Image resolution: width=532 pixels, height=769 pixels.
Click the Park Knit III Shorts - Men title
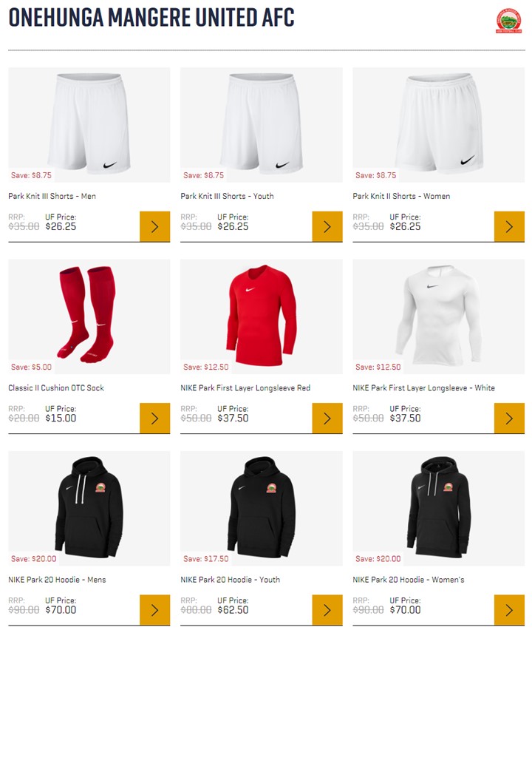pyautogui.click(x=52, y=196)
